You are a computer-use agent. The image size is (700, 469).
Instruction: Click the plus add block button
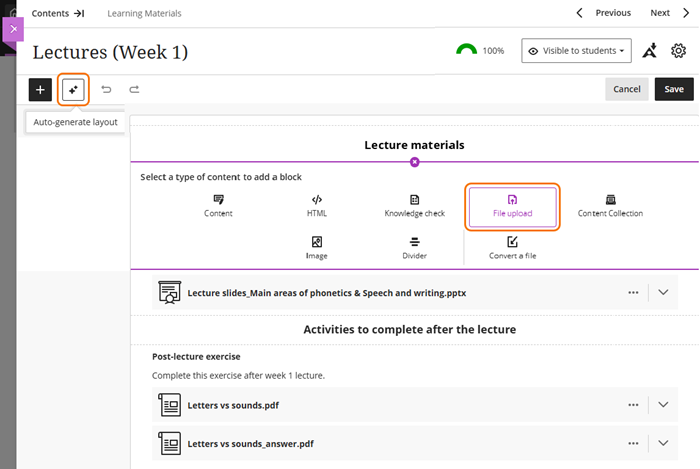pyautogui.click(x=40, y=90)
